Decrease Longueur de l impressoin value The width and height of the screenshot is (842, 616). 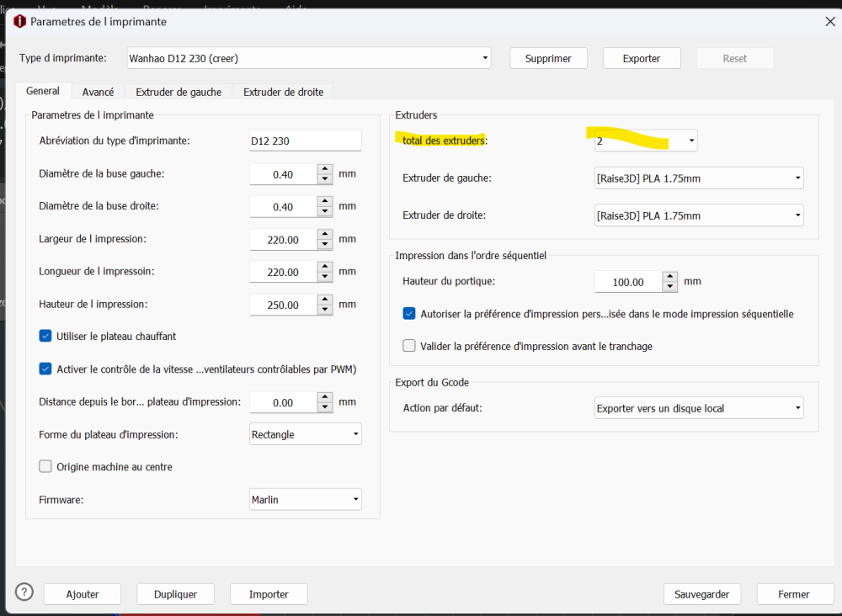(x=325, y=277)
